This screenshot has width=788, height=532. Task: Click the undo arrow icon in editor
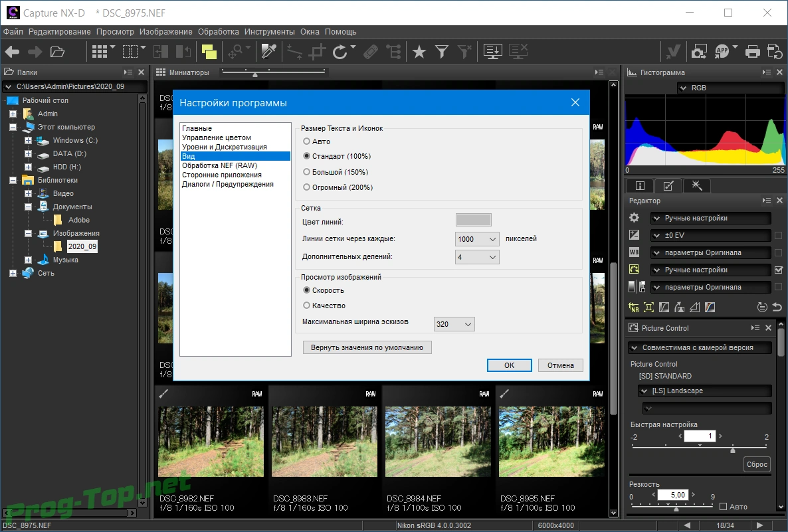click(777, 307)
